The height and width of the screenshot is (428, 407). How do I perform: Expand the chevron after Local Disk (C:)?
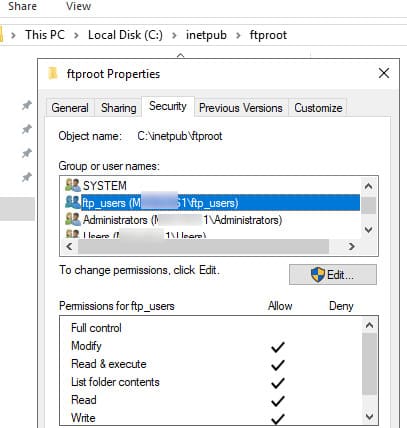coord(174,35)
